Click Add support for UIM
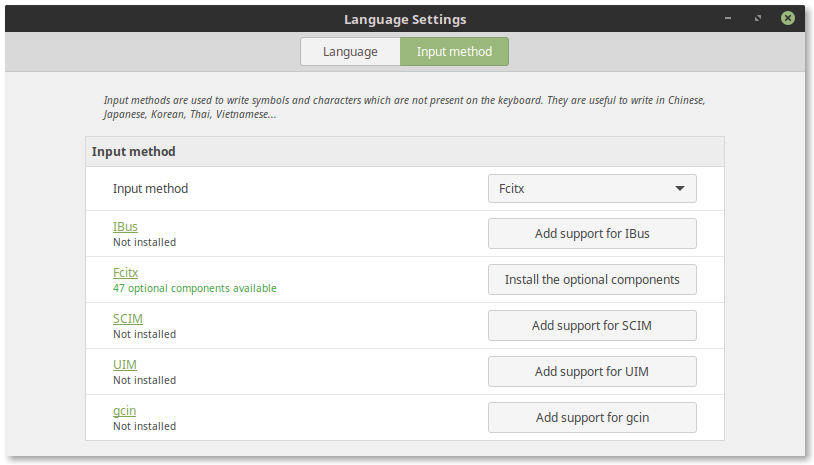 point(591,372)
